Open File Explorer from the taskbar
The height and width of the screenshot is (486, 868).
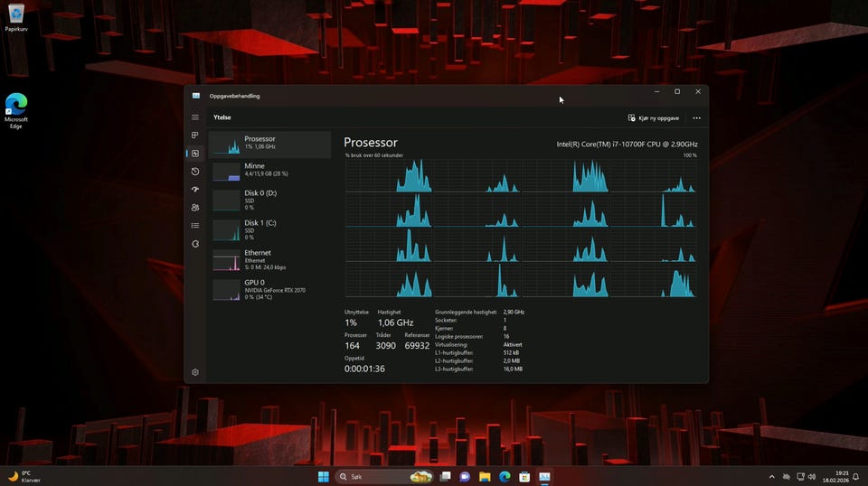coord(485,476)
